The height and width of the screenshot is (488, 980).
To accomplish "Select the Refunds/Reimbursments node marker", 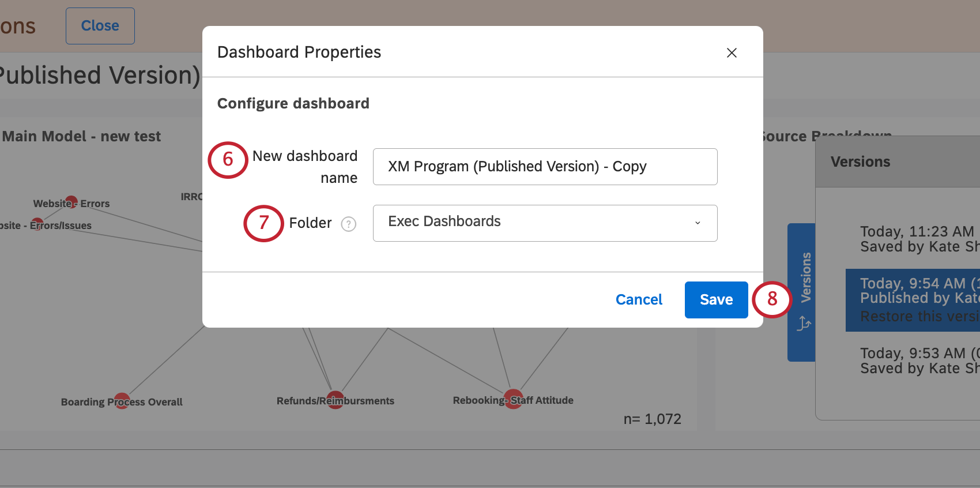I will (x=335, y=399).
